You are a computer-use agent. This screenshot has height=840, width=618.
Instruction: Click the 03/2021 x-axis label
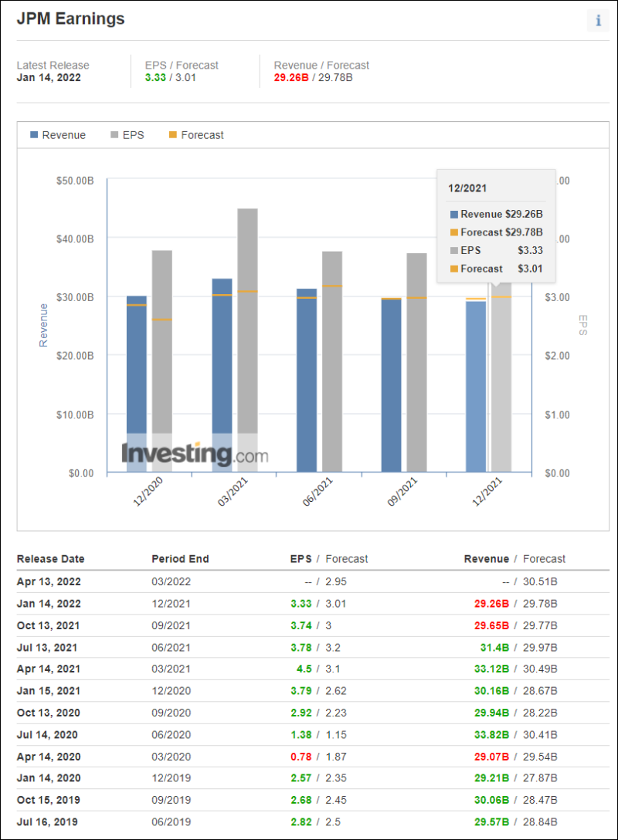click(x=233, y=492)
